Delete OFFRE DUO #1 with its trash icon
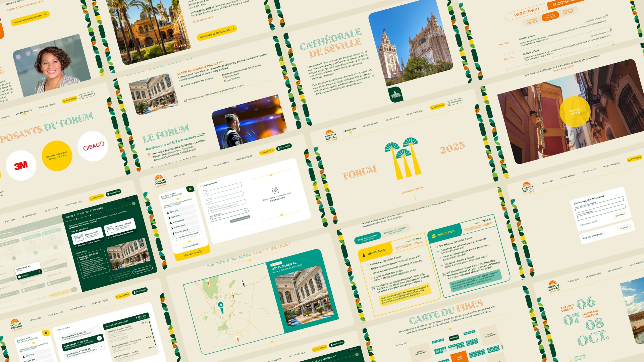Screen dimensions: 644x362 39,272
